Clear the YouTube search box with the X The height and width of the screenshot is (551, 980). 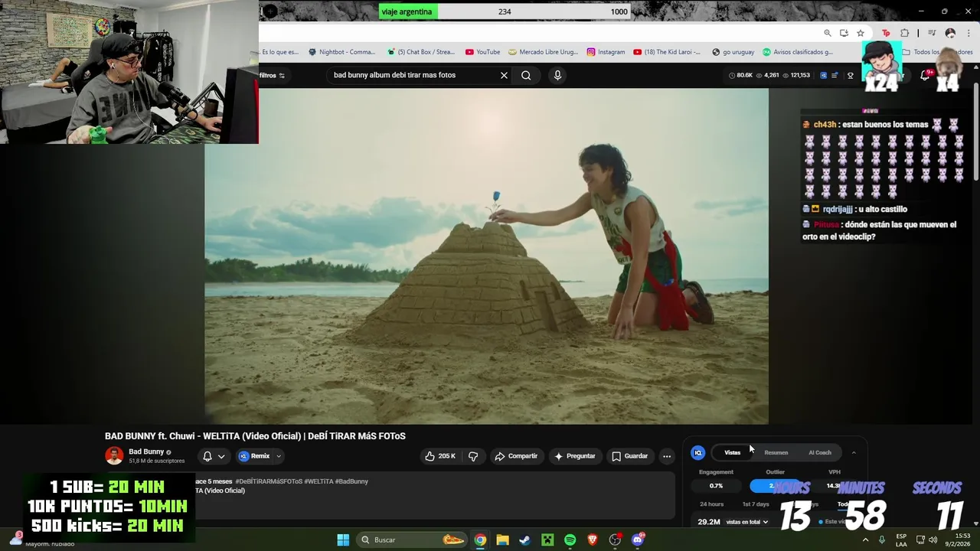coord(504,75)
